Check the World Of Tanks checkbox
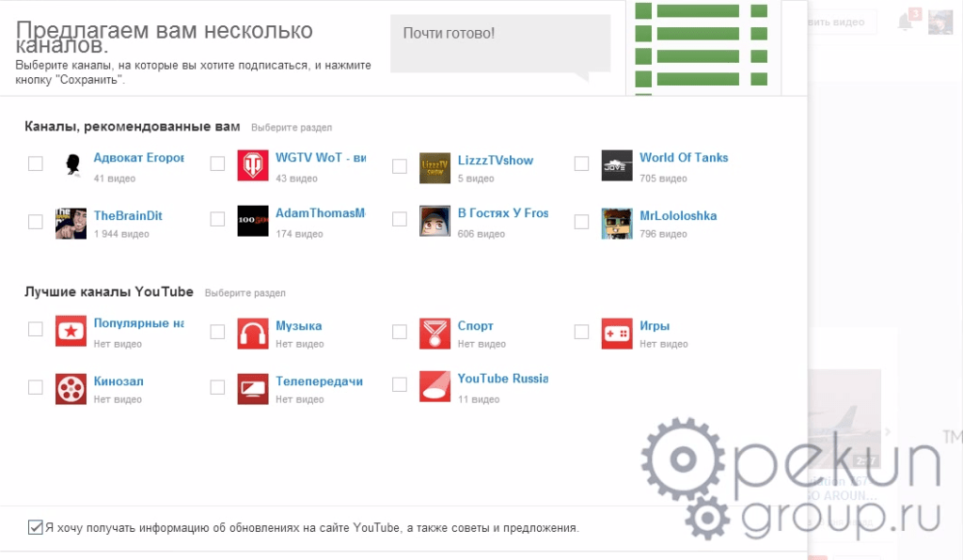The height and width of the screenshot is (560, 963). point(581,163)
